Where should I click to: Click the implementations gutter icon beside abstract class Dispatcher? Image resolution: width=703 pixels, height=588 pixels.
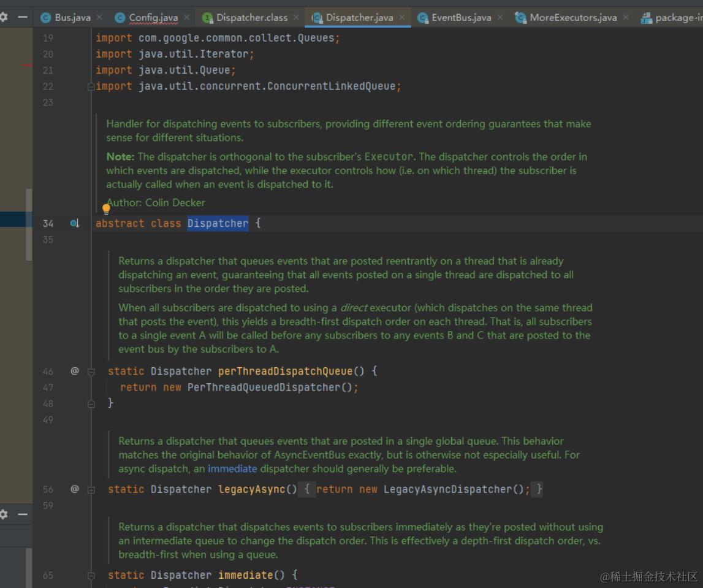pyautogui.click(x=75, y=224)
